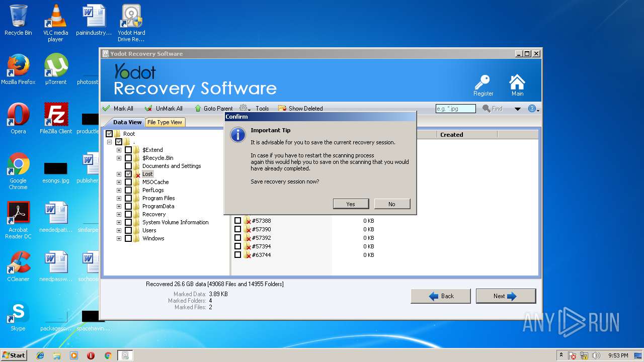
Task: Open Google Chrome desktop icon
Action: click(x=18, y=171)
